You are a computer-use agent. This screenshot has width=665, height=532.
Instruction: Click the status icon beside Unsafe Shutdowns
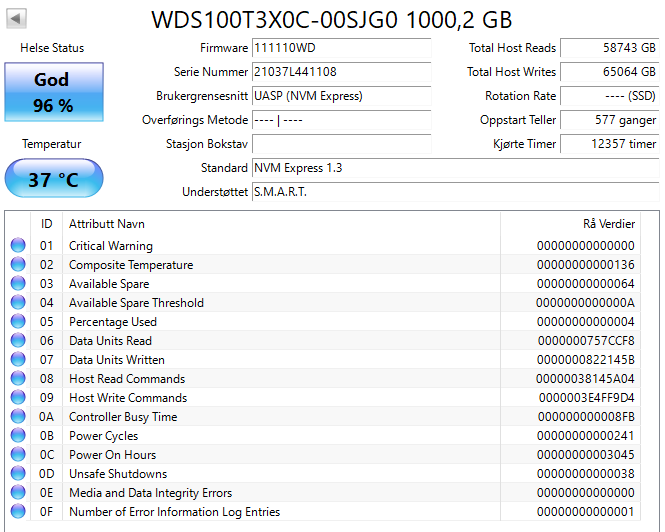(18, 474)
